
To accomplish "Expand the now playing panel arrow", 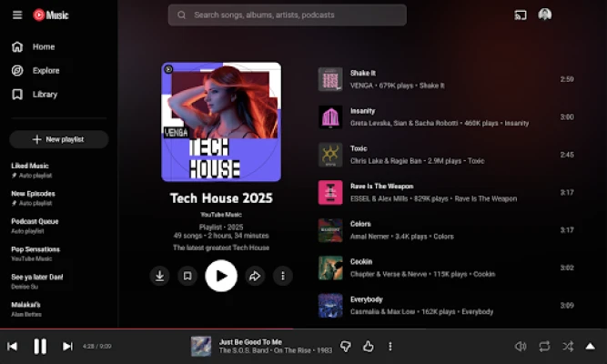I will coord(591,346).
